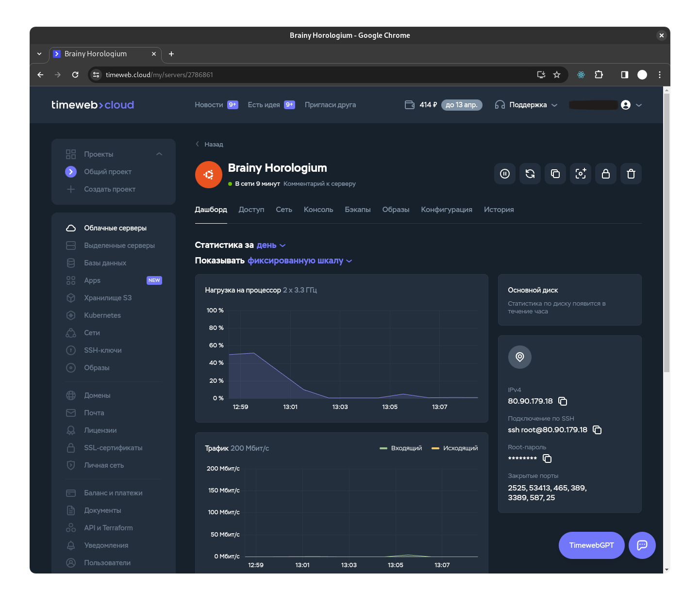Click the React DevTools extension icon
The image size is (700, 606).
581,75
